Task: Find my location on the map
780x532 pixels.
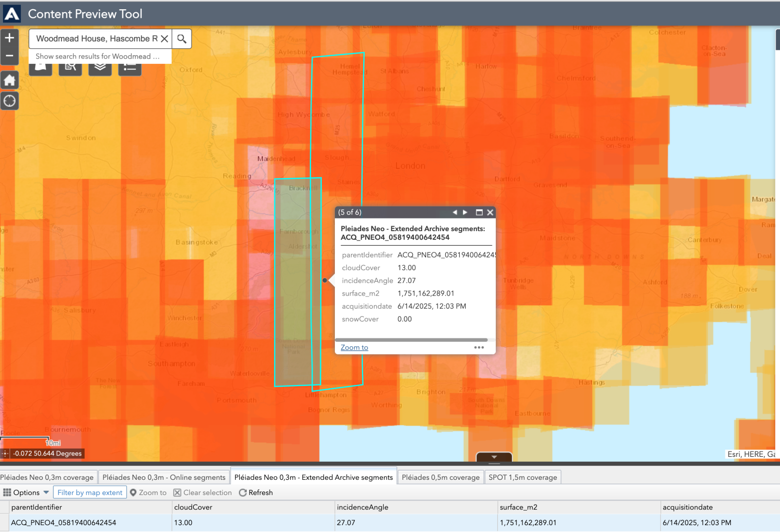Action: pyautogui.click(x=9, y=101)
